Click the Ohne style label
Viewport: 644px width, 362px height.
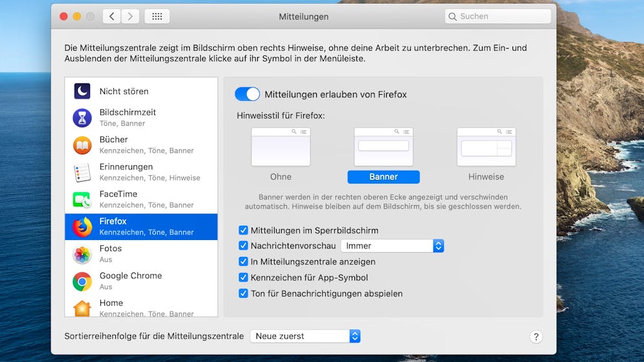pos(281,177)
